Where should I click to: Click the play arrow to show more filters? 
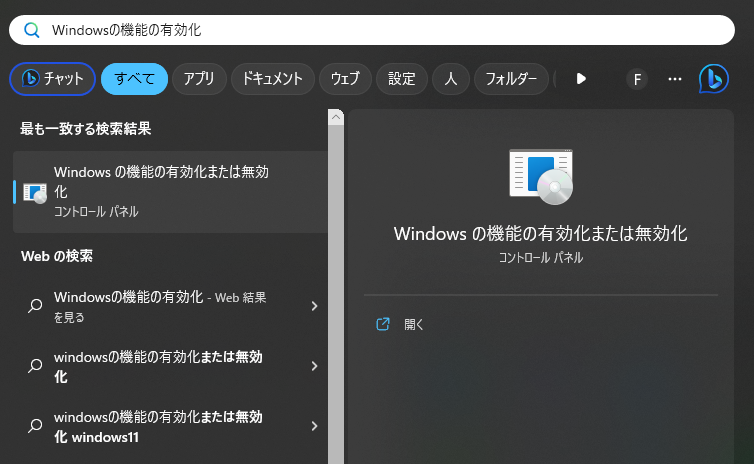click(581, 79)
